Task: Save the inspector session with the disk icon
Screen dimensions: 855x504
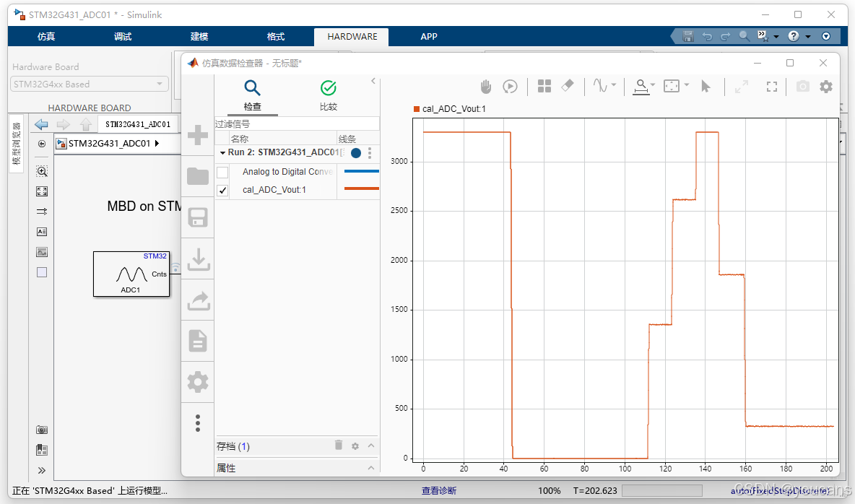Action: (x=197, y=217)
